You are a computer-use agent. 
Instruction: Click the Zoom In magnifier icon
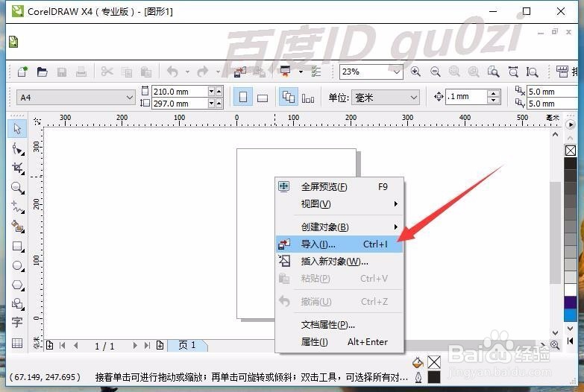pos(415,71)
